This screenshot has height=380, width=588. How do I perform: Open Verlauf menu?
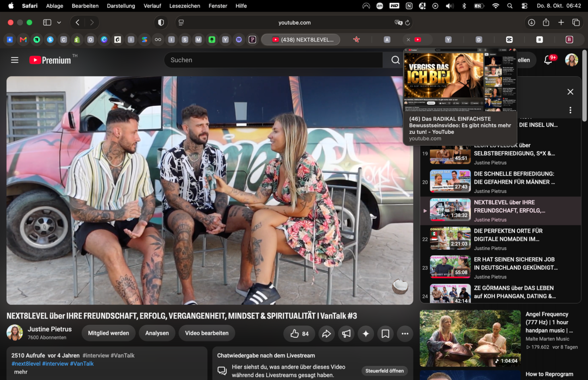point(152,6)
